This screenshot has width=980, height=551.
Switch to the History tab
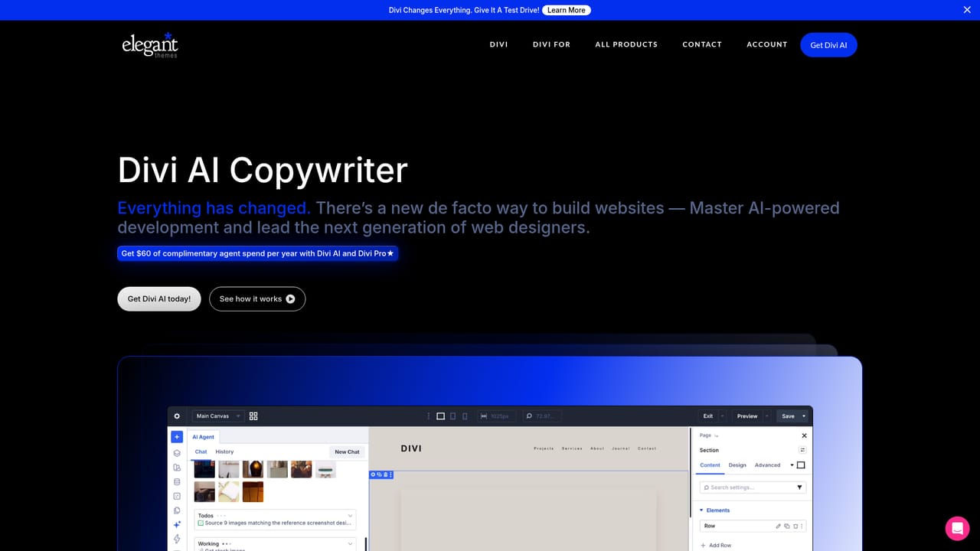pos(224,452)
